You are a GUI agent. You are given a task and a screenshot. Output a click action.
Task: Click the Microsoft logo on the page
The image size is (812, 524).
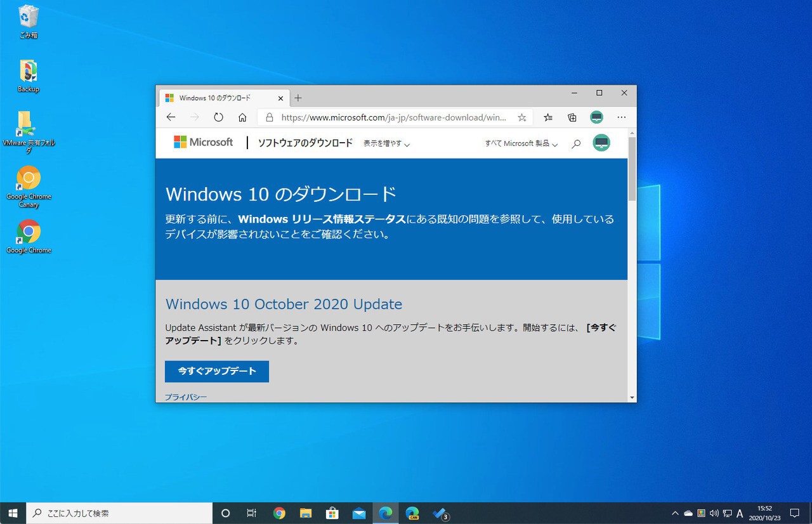[204, 142]
